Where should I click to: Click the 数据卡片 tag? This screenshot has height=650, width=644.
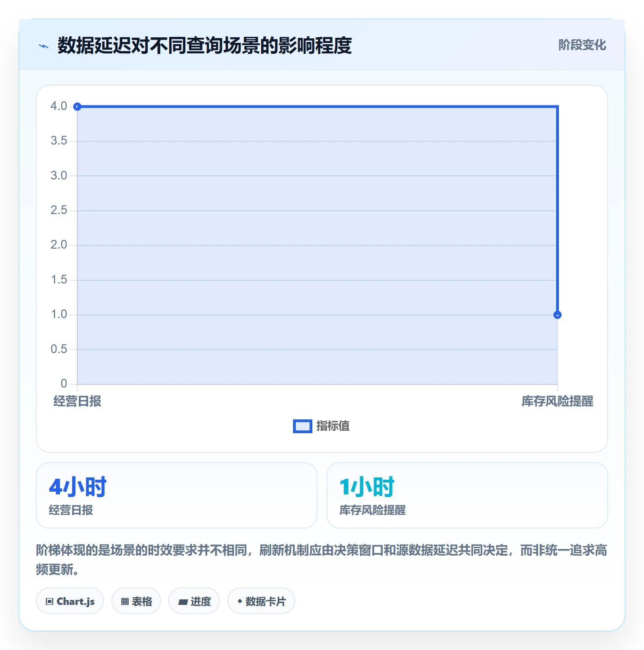tap(261, 601)
